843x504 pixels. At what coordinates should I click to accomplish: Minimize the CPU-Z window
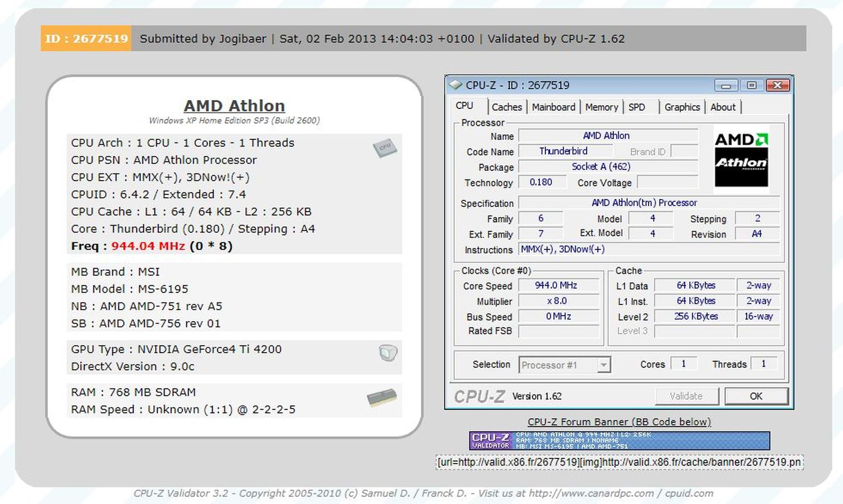[726, 85]
